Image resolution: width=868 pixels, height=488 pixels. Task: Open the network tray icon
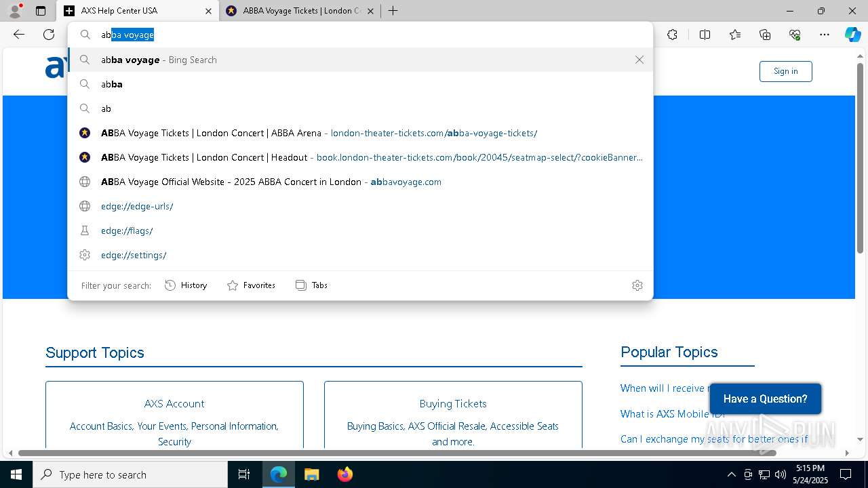tap(764, 474)
